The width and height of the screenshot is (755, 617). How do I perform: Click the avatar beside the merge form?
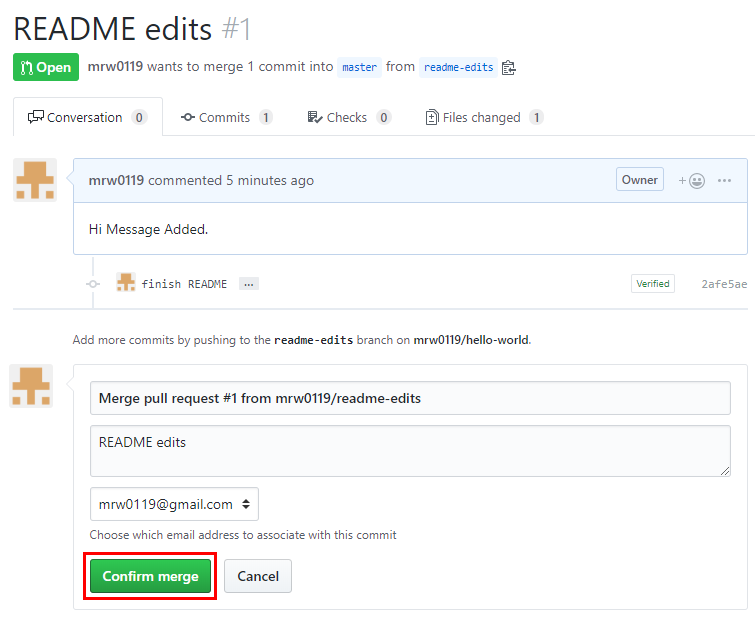point(31,386)
